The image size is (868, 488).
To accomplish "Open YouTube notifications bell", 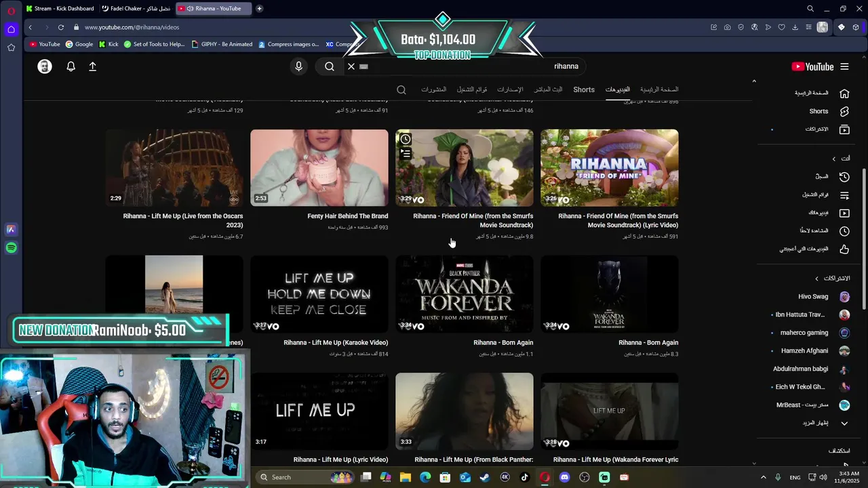I will 71,66.
